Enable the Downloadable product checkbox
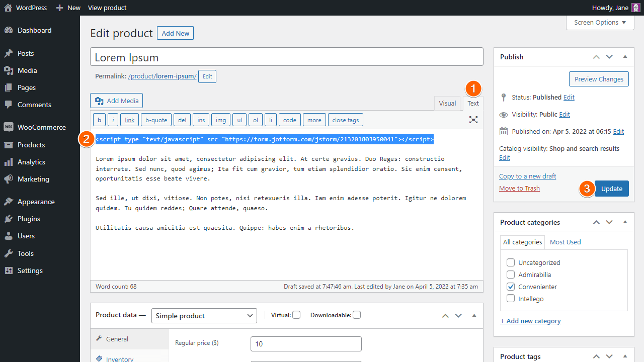 tap(357, 314)
